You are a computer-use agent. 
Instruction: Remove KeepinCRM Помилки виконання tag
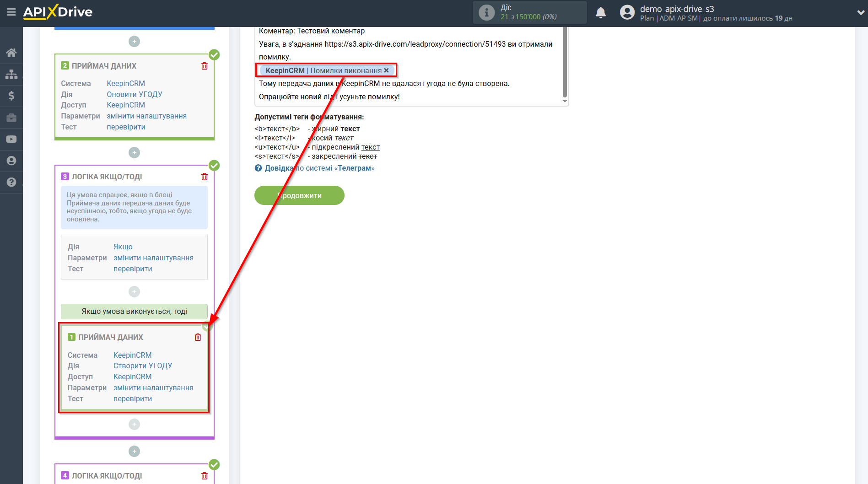point(386,70)
